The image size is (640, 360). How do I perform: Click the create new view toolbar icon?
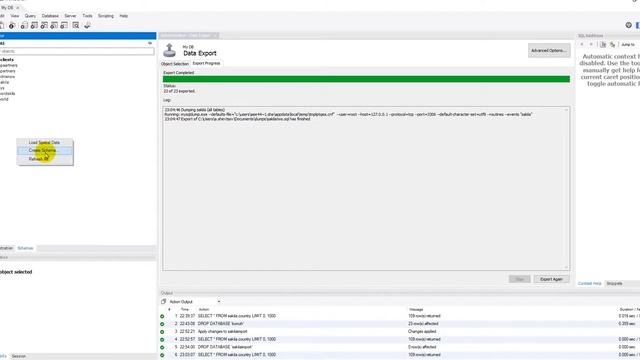coord(44,26)
